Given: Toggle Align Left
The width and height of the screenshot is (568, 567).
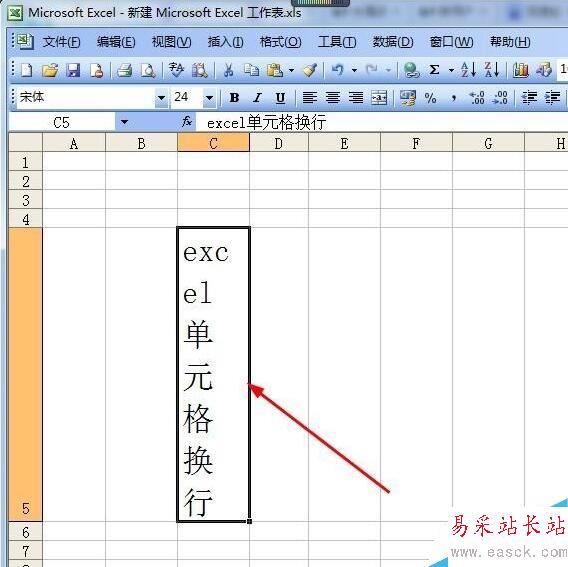Looking at the screenshot, I should click(310, 97).
